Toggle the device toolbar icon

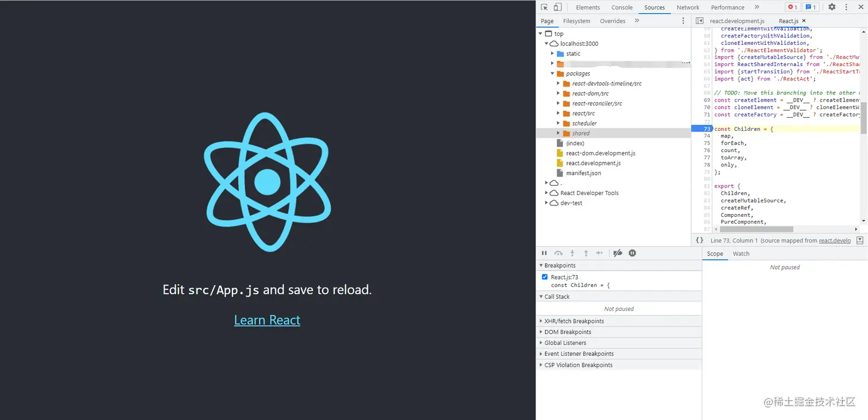coord(557,7)
